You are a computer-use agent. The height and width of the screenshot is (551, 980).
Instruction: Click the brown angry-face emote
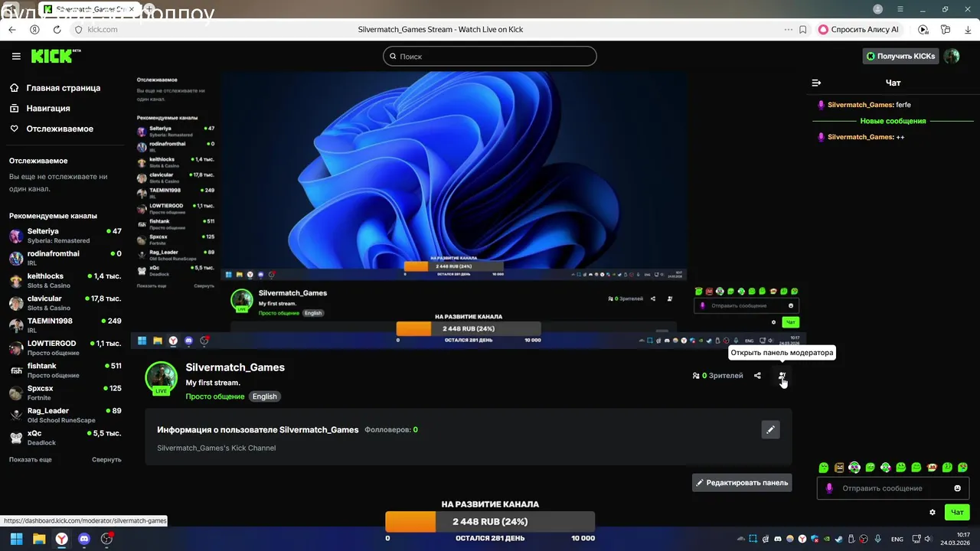(x=839, y=468)
